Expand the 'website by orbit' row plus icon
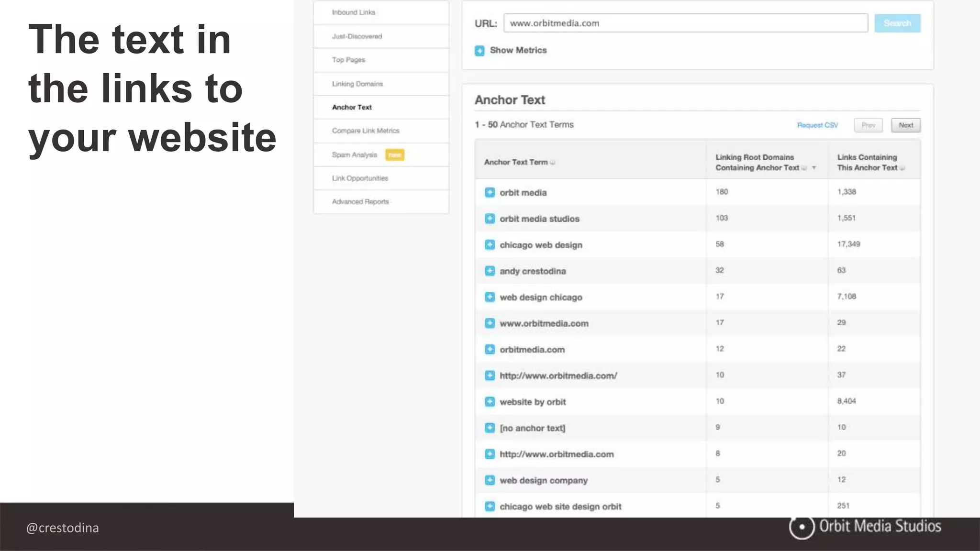 [x=490, y=402]
